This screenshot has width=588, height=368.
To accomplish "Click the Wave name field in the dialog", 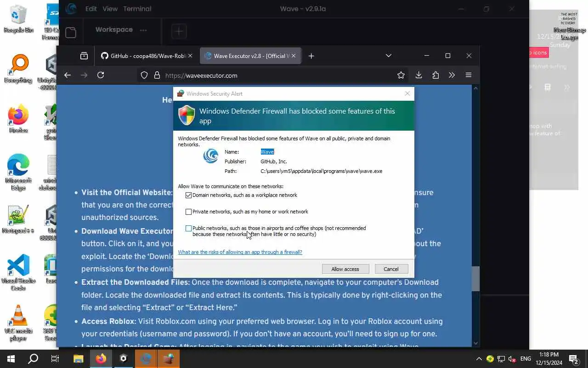I will point(267,152).
